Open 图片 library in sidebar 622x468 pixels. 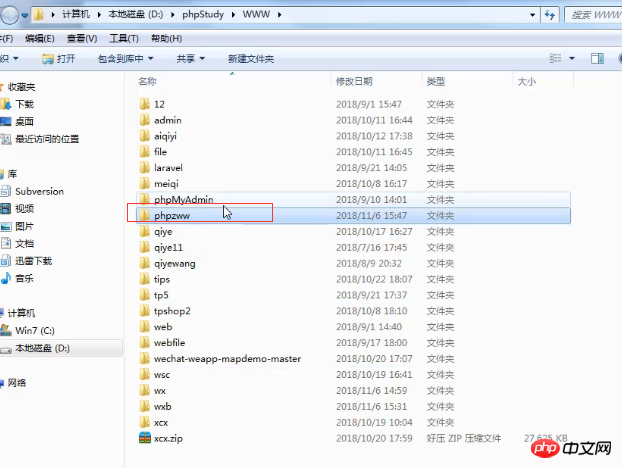(25, 226)
